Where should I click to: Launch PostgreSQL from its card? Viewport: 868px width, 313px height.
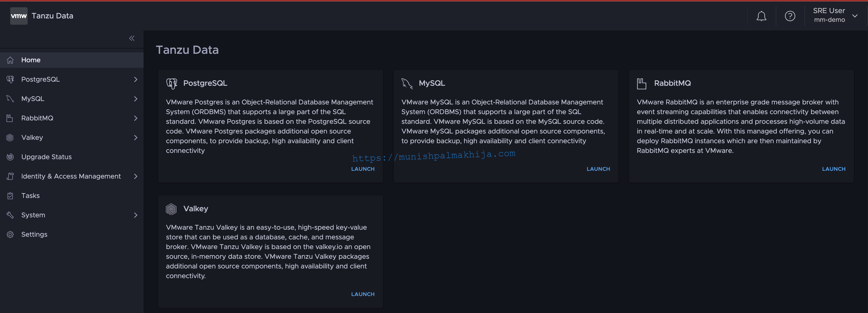point(363,169)
